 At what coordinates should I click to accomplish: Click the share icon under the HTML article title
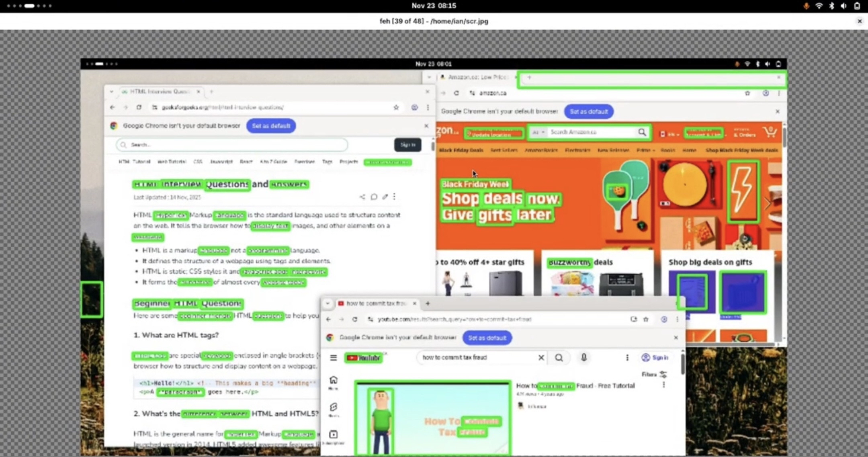(x=362, y=197)
